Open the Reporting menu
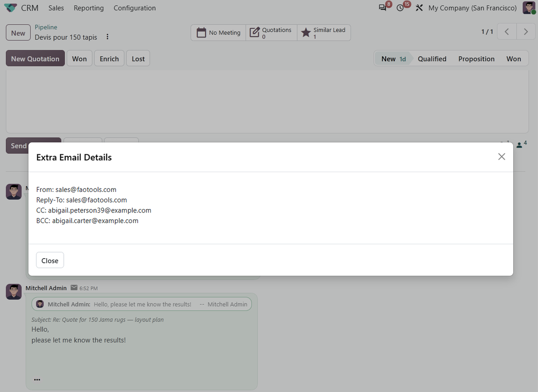The width and height of the screenshot is (538, 392). [x=89, y=8]
